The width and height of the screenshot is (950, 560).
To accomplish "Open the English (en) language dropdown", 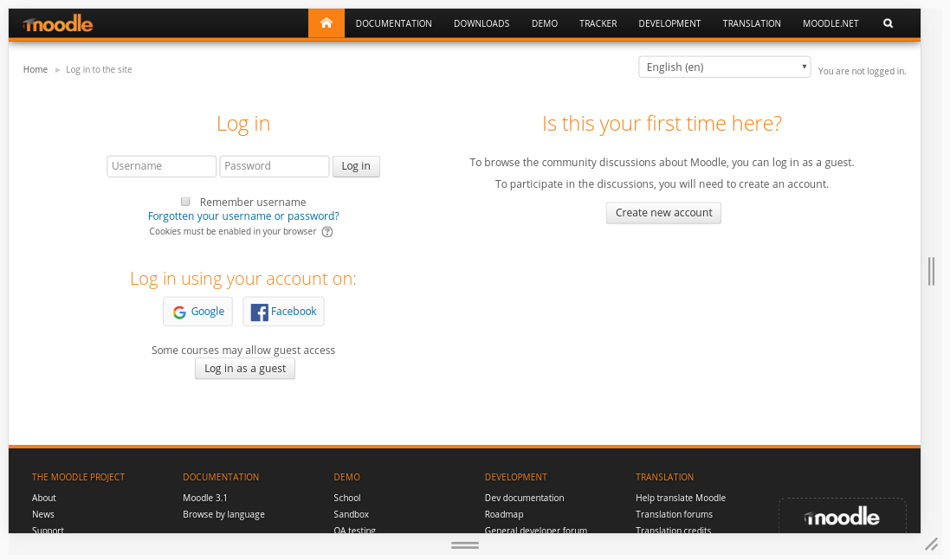I will pos(725,68).
